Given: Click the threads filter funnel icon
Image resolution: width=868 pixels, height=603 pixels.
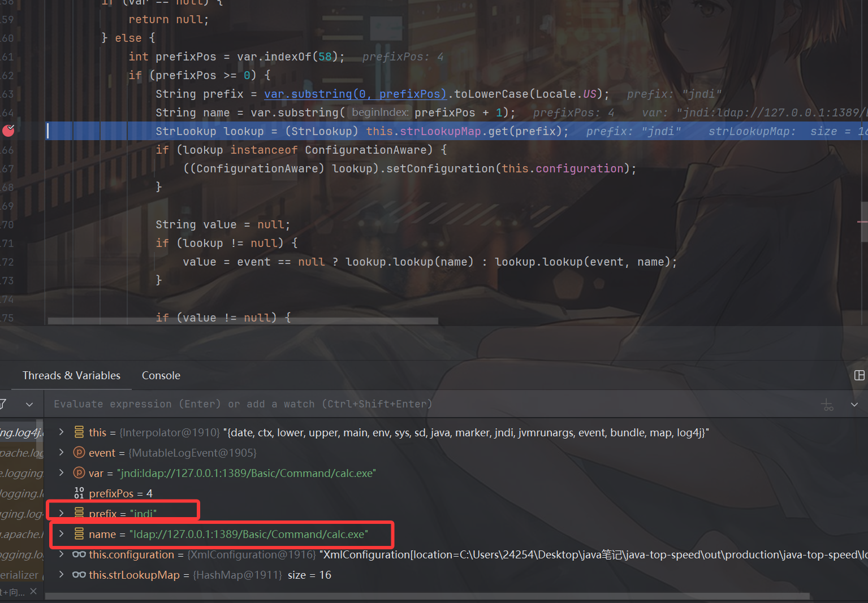Looking at the screenshot, I should pyautogui.click(x=3, y=404).
